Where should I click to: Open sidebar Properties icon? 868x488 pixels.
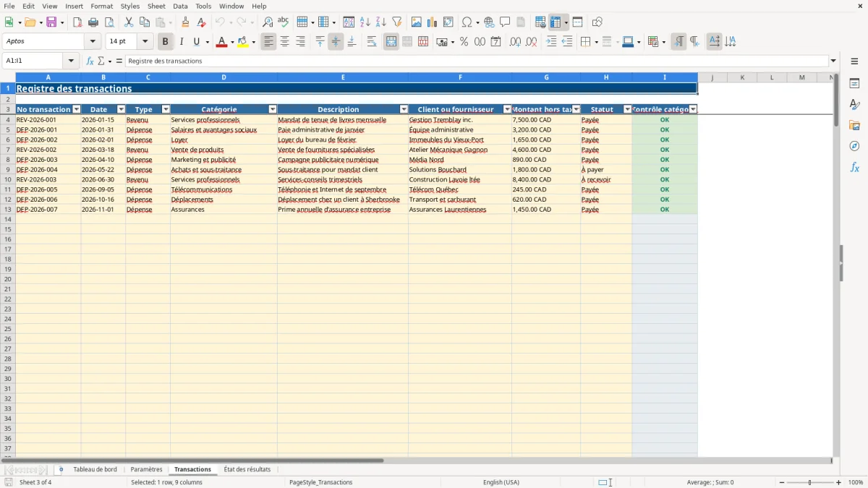click(x=854, y=84)
